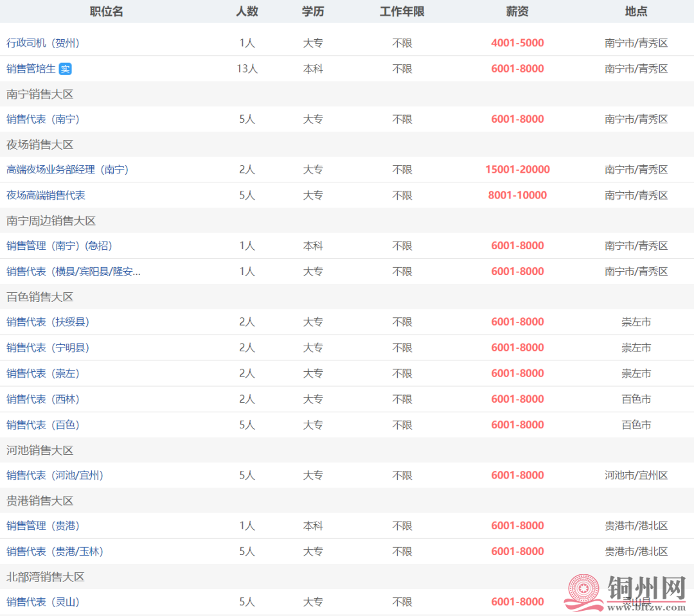Open 销售代表（扶绥县）job posting
This screenshot has height=616, width=694.
[48, 322]
